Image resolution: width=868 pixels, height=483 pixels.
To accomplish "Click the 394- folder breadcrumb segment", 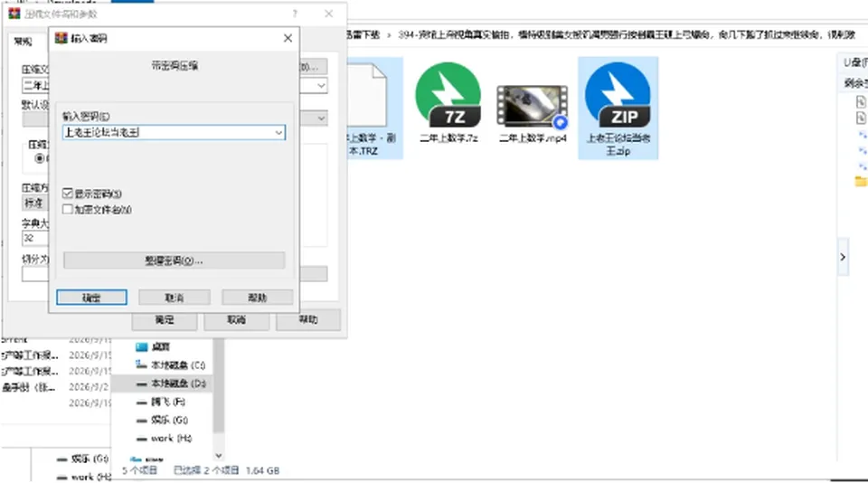I will [x=626, y=35].
